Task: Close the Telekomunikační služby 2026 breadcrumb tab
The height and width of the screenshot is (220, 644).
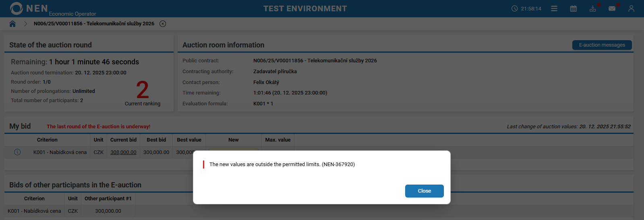Action: [163, 24]
